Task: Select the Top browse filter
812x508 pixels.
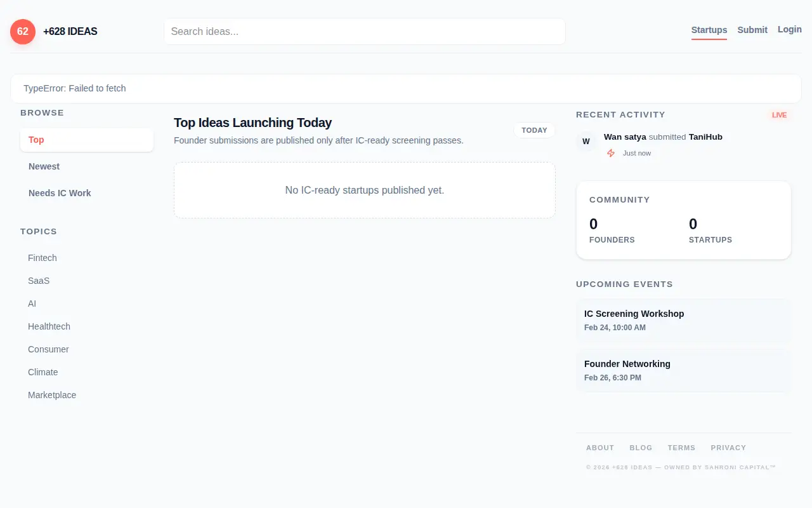Action: (87, 140)
